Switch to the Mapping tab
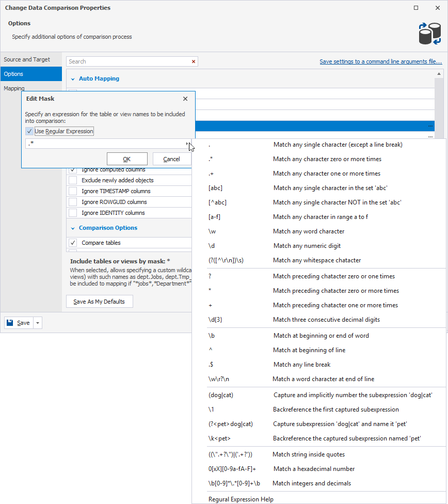The width and height of the screenshot is (448, 504). tap(14, 88)
